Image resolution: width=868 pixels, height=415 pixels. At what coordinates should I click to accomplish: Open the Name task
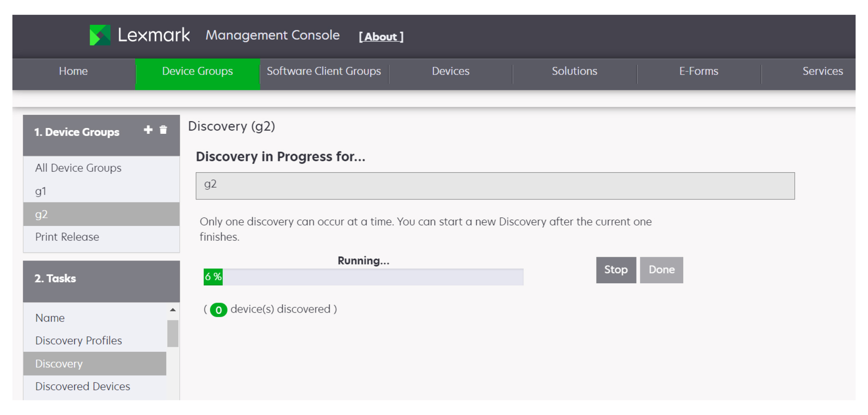95,318
